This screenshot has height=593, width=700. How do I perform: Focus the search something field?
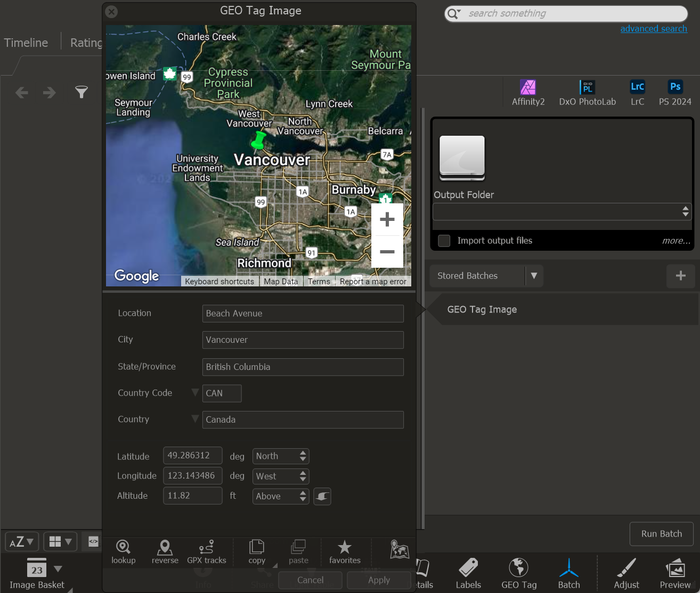click(566, 14)
